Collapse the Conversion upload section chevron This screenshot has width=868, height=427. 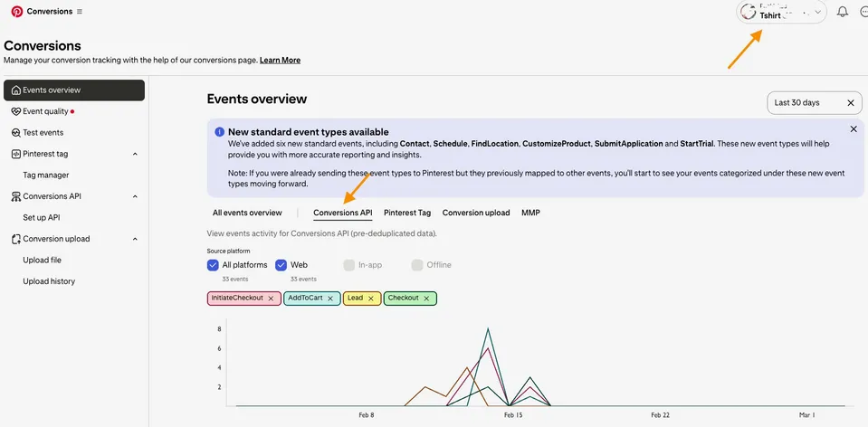(x=135, y=239)
